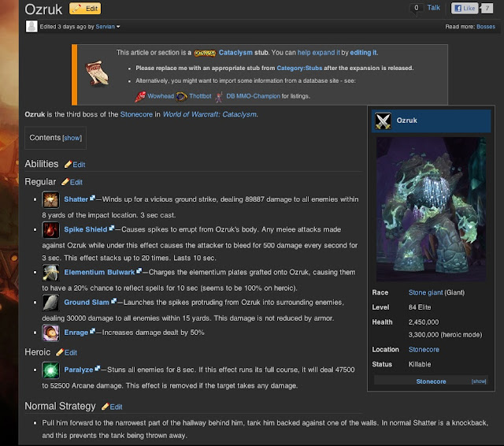The width and height of the screenshot is (504, 446).
Task: Edit the Abilities section
Action: click(x=75, y=165)
